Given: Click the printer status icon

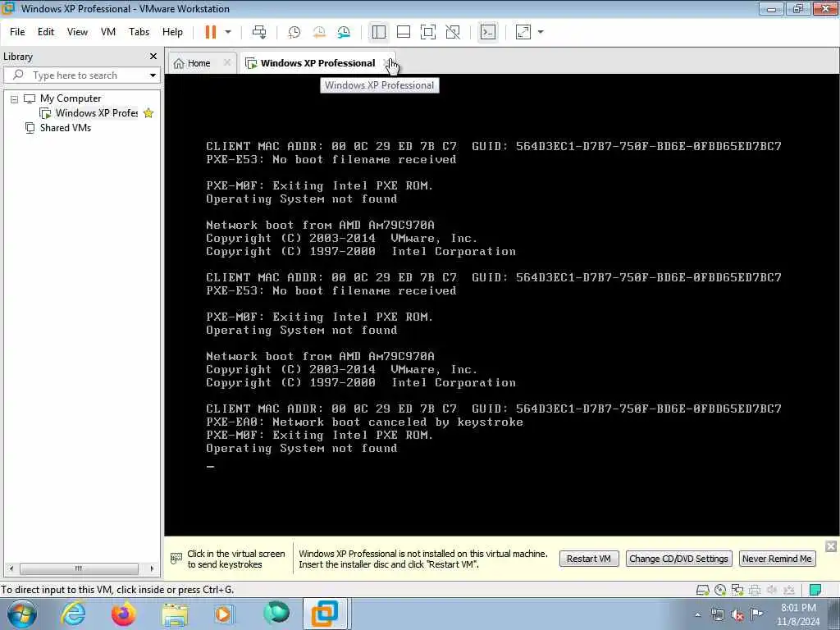Looking at the screenshot, I should click(755, 590).
